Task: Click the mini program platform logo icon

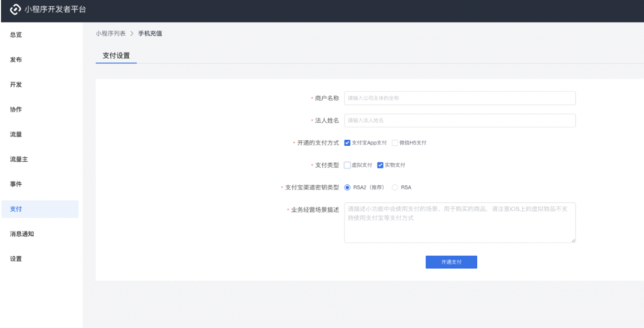Action: (15, 10)
